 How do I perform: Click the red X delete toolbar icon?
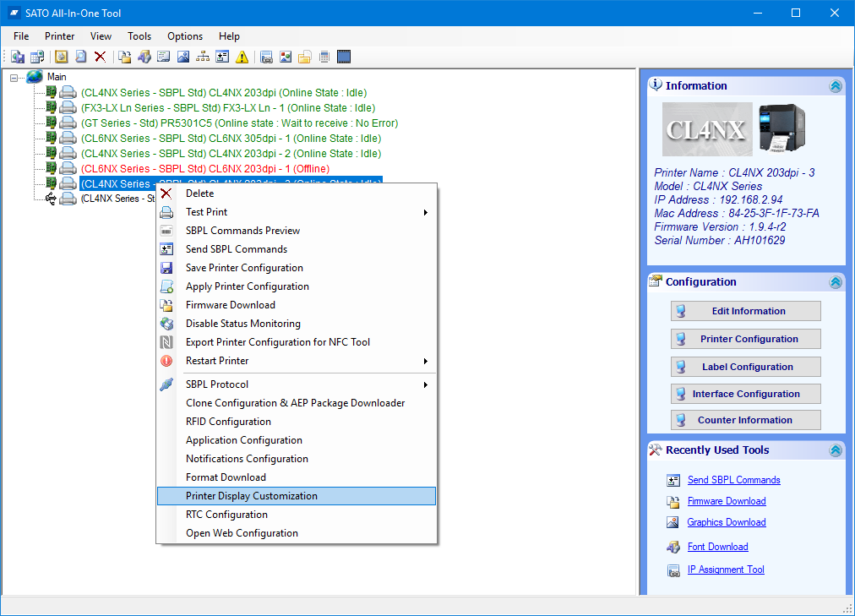[x=100, y=57]
